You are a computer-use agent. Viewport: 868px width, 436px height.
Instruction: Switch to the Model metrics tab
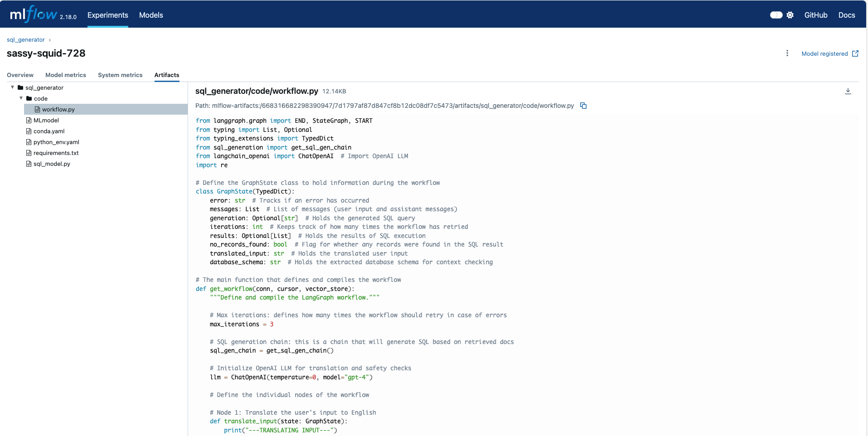[66, 75]
